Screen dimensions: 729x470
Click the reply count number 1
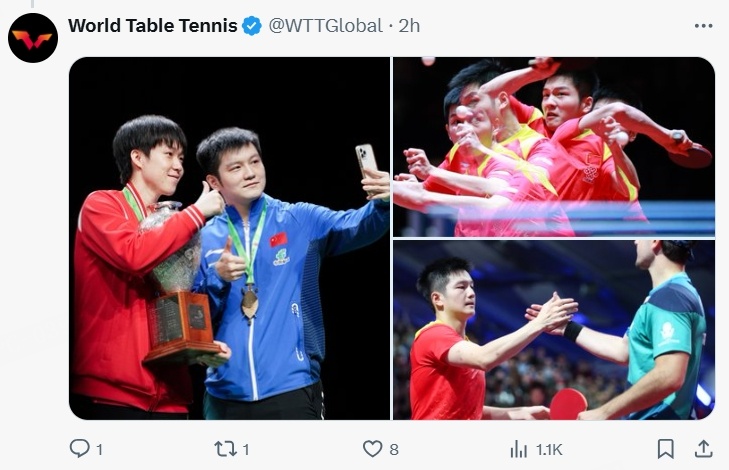[99, 450]
